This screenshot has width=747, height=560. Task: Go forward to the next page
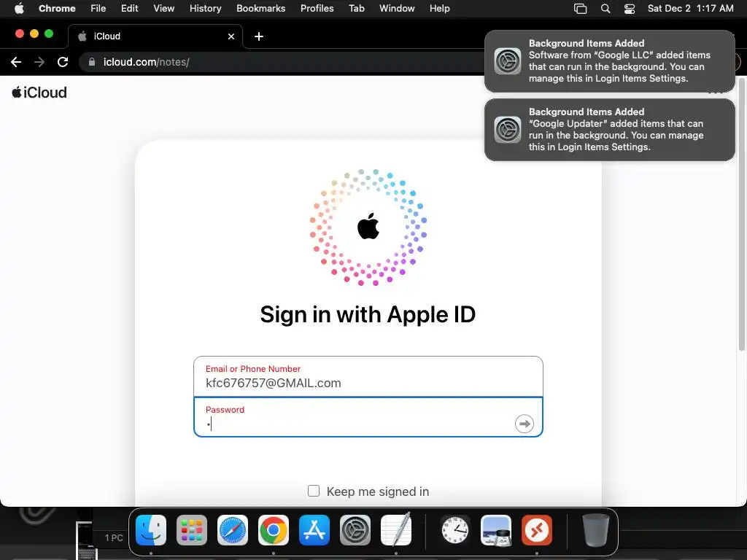(39, 62)
